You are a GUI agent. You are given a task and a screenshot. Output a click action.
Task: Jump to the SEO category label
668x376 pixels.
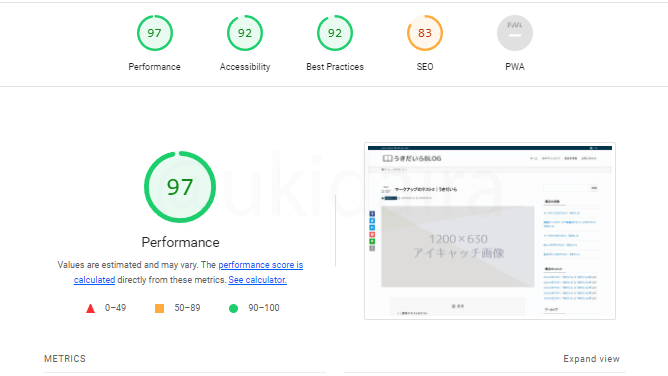(x=425, y=67)
